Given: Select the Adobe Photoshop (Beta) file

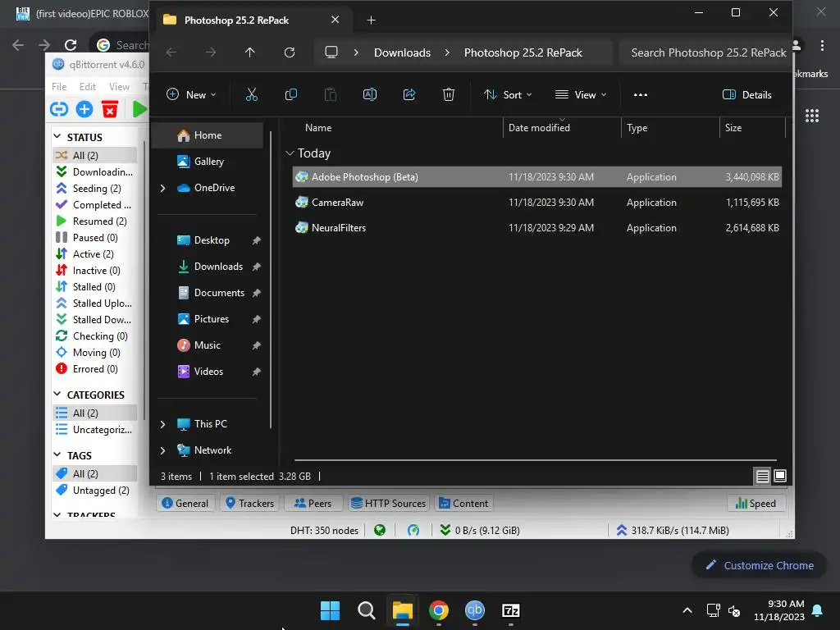Looking at the screenshot, I should 536,177.
